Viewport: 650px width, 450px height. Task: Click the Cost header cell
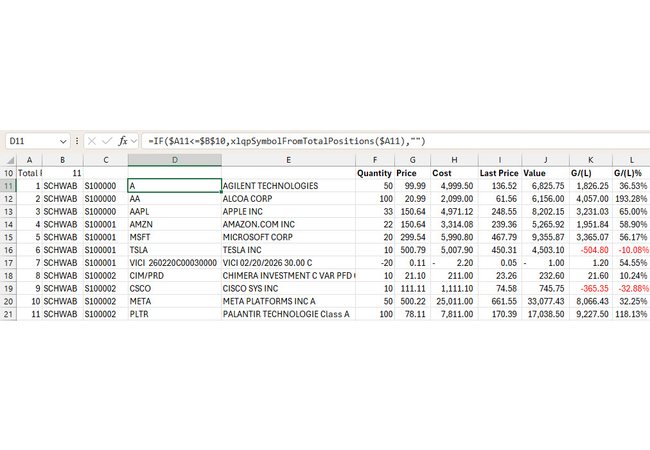click(454, 173)
